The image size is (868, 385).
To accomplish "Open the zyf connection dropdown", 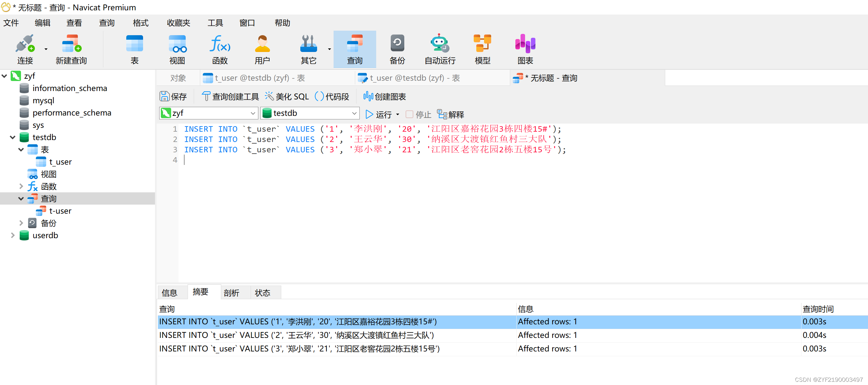I will pos(253,114).
